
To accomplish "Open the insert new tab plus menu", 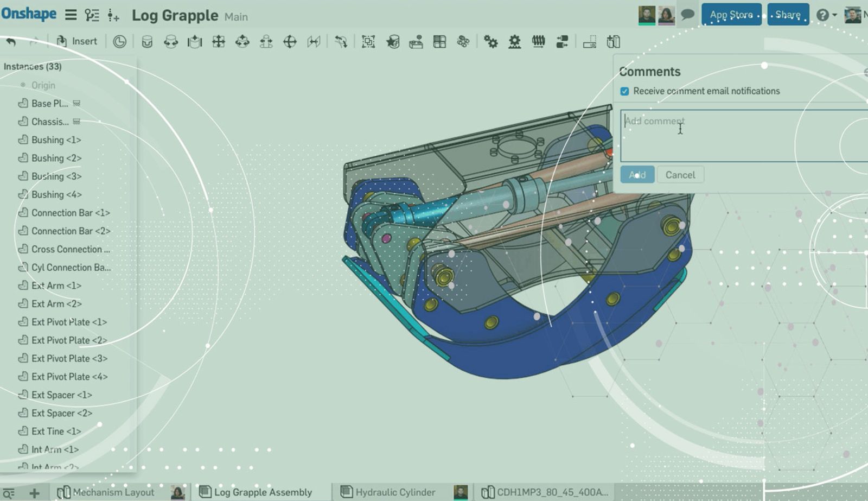I will tap(34, 492).
